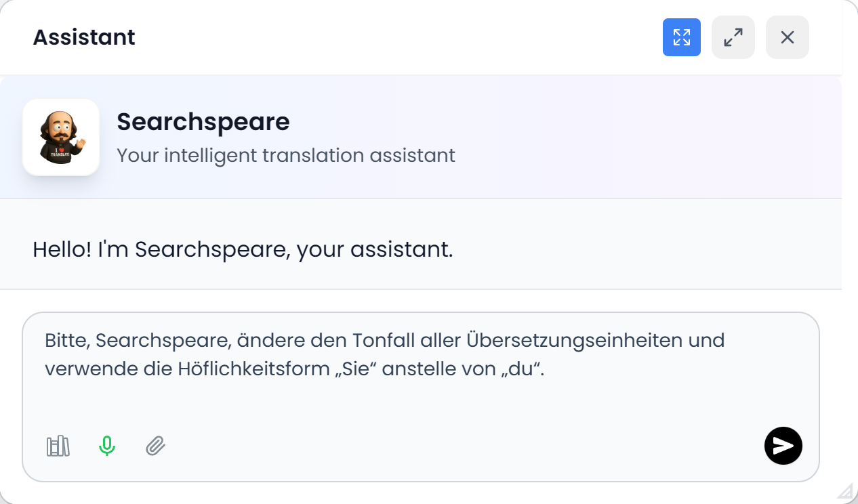Click the "Your intelligent translation assistant" subtitle
The height and width of the screenshot is (504, 858).
coord(285,155)
